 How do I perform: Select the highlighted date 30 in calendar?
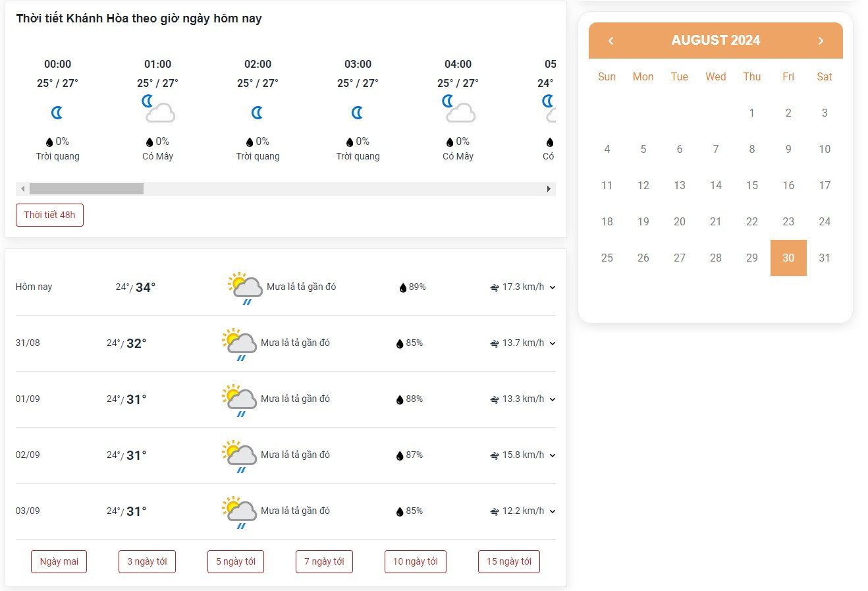(788, 258)
